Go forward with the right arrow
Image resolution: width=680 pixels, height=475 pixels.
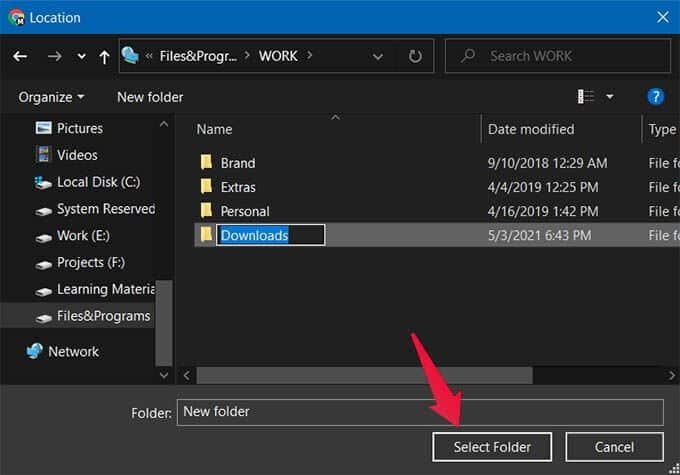54,56
